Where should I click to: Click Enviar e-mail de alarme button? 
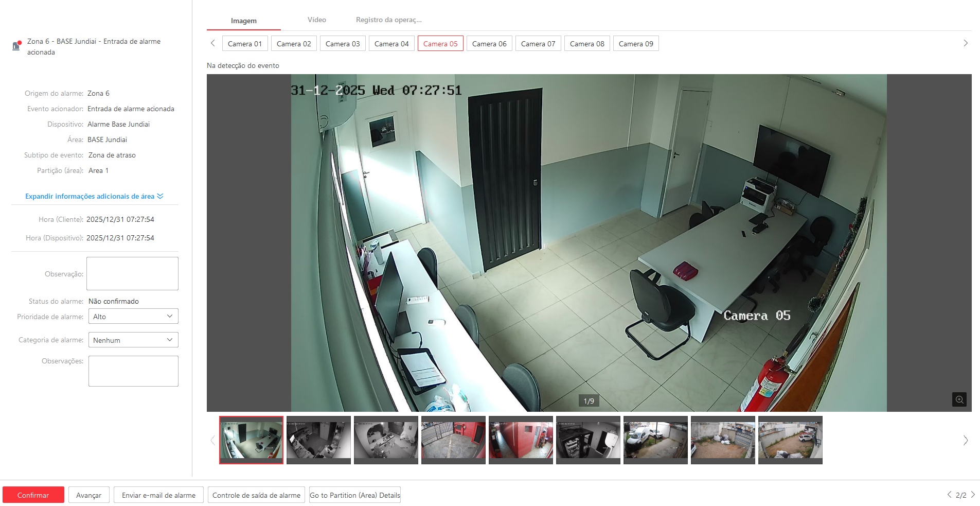click(x=158, y=495)
